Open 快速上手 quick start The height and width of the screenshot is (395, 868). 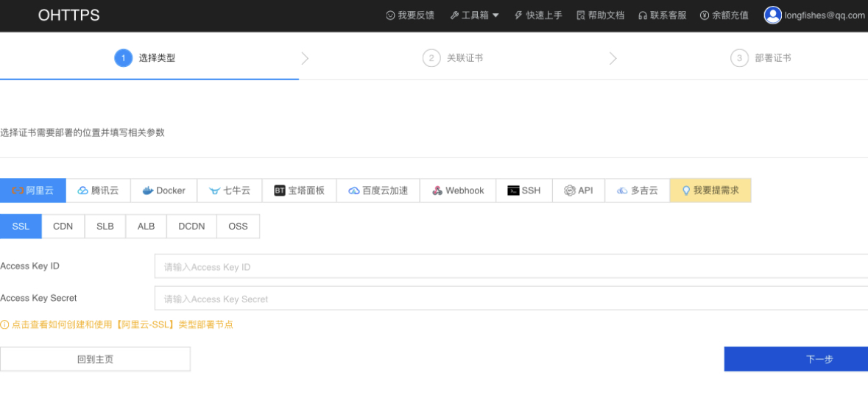point(538,15)
